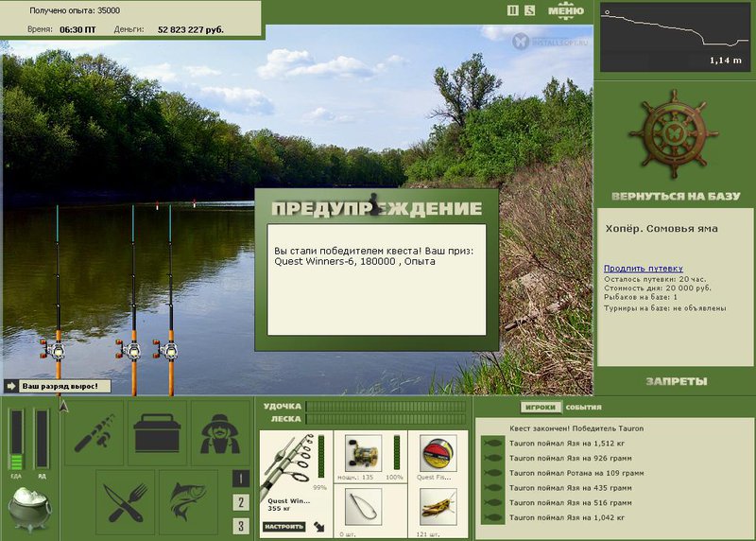Click the 'Продлить путевку' link
This screenshot has width=756, height=541.
point(644,269)
